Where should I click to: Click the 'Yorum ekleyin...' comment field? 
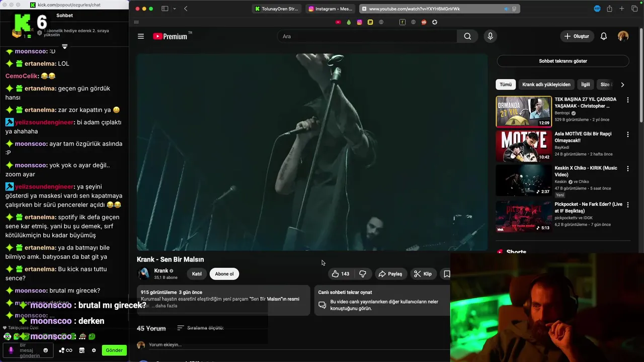coord(165,345)
